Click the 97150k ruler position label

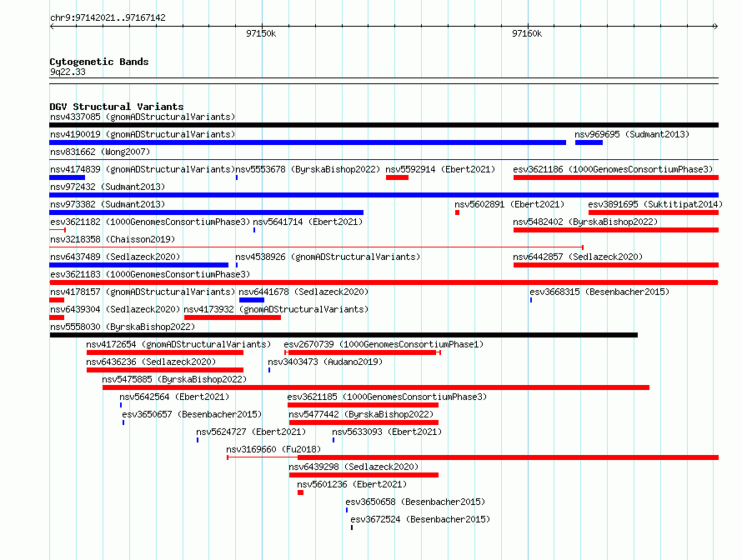[x=261, y=33]
